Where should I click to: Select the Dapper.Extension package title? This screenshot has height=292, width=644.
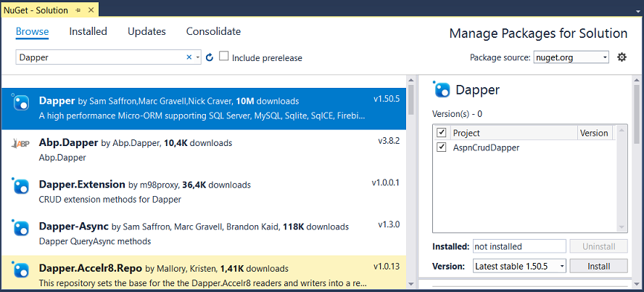[82, 184]
